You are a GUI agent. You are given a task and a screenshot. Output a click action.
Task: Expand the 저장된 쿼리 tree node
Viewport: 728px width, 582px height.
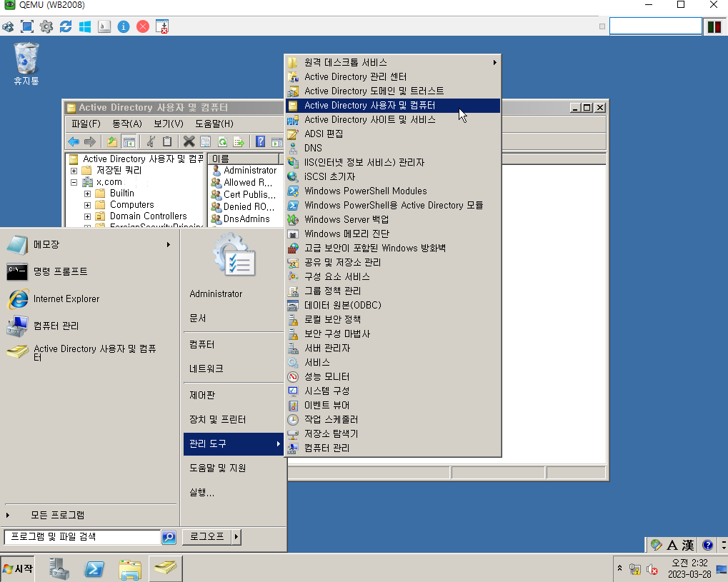(74, 171)
